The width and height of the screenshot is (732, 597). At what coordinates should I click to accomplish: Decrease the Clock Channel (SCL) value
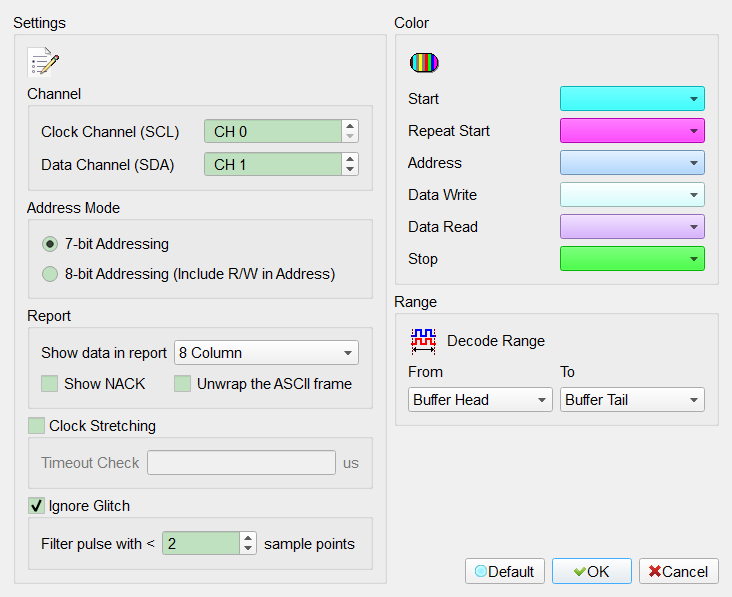click(x=350, y=137)
